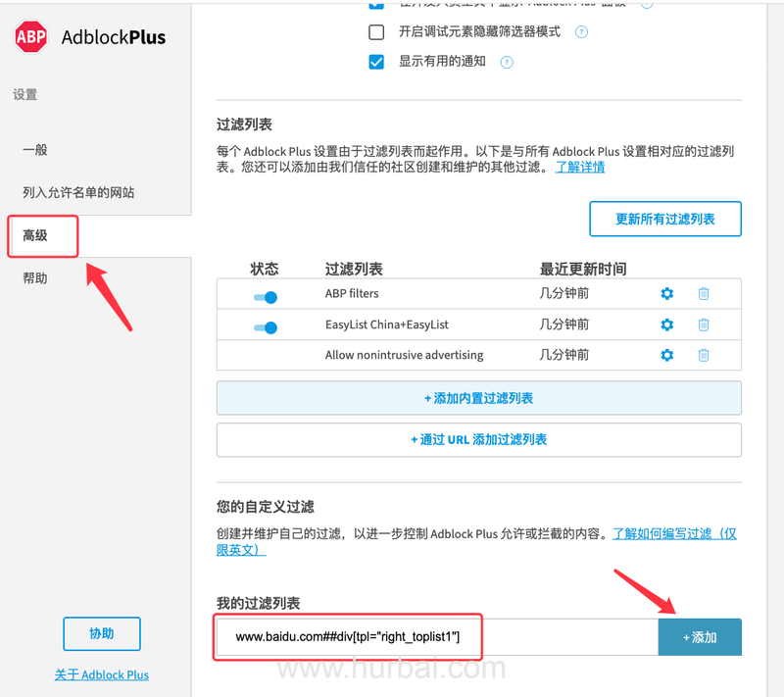Open 关于 Adblock Plus link
The width and height of the screenshot is (784, 697).
click(x=102, y=675)
